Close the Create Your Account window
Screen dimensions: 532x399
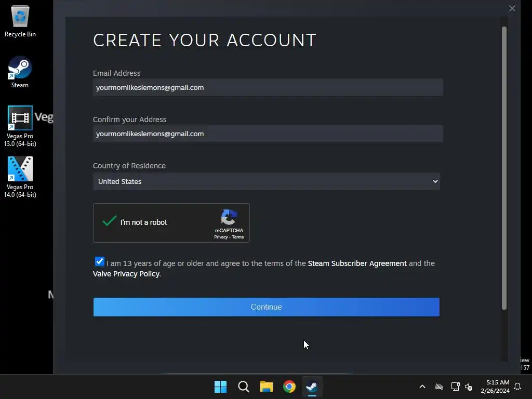tap(512, 8)
